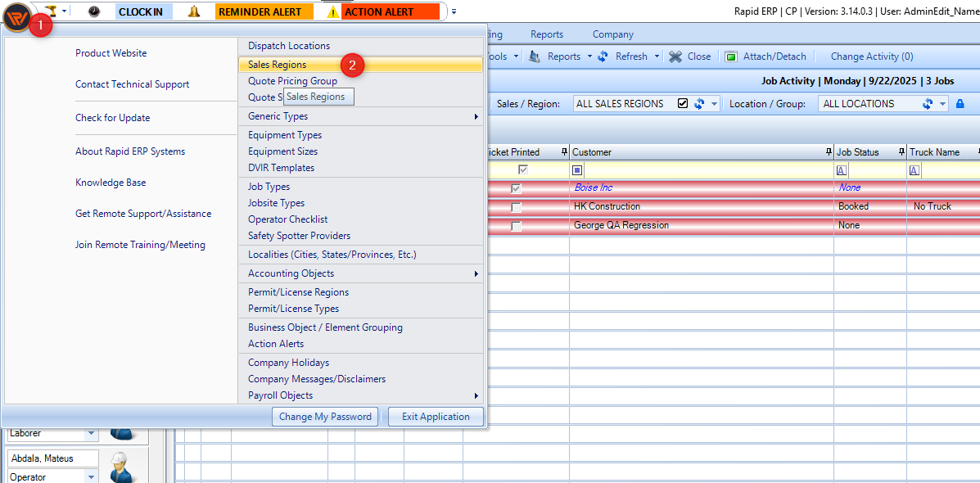This screenshot has height=483, width=980.
Task: Click the Change My Password button
Action: tap(325, 417)
